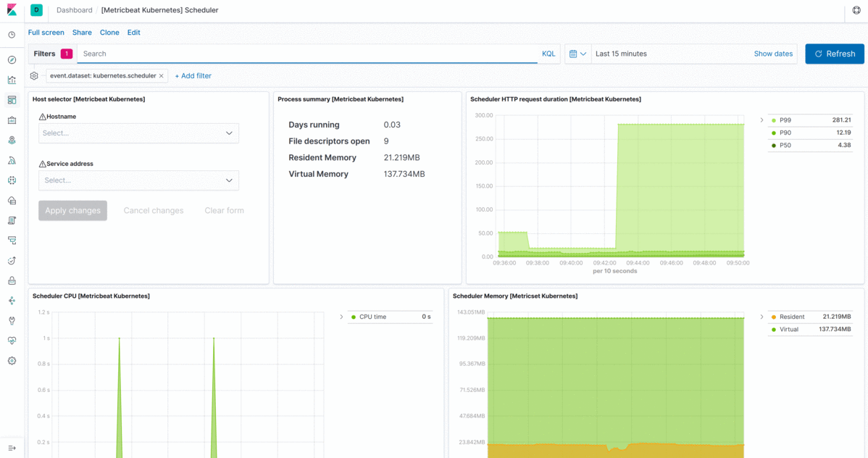Open the space selector avatar D
Image resolution: width=868 pixels, height=458 pixels.
(x=36, y=10)
